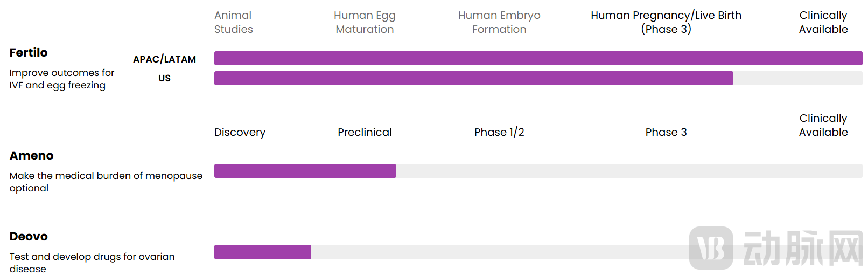This screenshot has width=868, height=275.
Task: Select the Fertilo product heading
Action: tap(29, 52)
